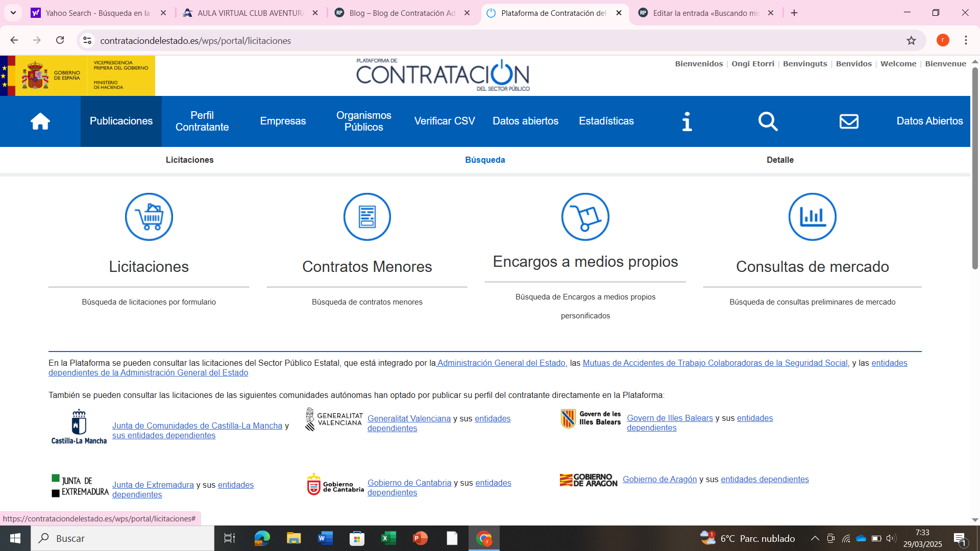Bookmark page with star icon
This screenshot has height=551, width=980.
click(911, 40)
